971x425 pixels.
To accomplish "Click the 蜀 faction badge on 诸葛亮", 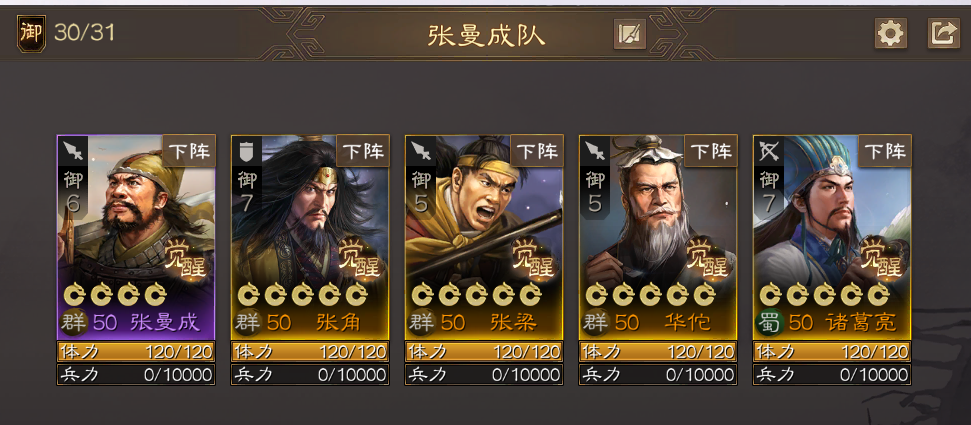I will (x=770, y=323).
